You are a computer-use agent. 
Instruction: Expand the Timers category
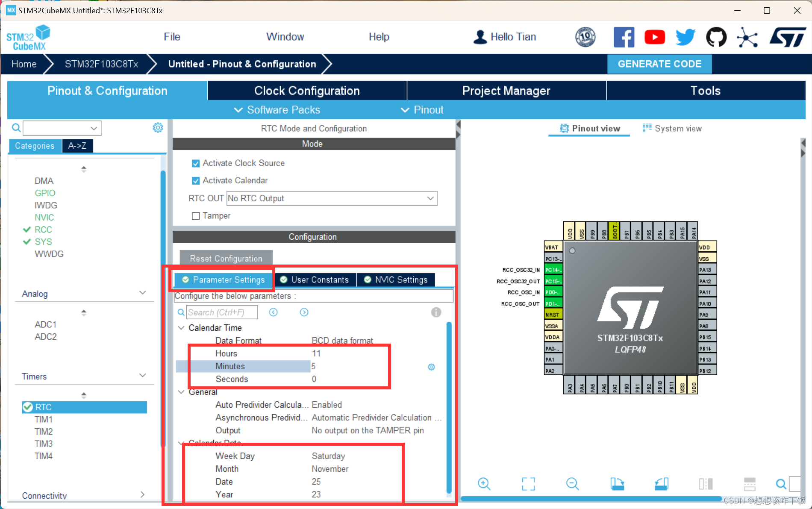[x=142, y=375]
